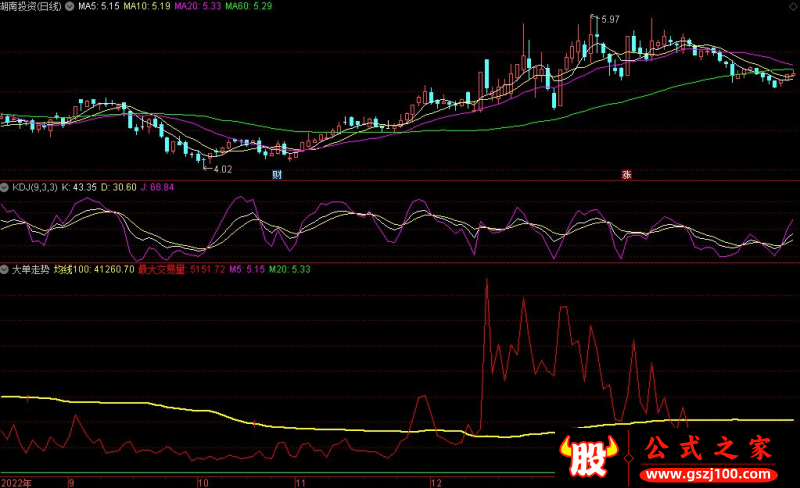800x488 pixels.
Task: Expand the 大单走势 indicator menu
Action: pos(5,269)
